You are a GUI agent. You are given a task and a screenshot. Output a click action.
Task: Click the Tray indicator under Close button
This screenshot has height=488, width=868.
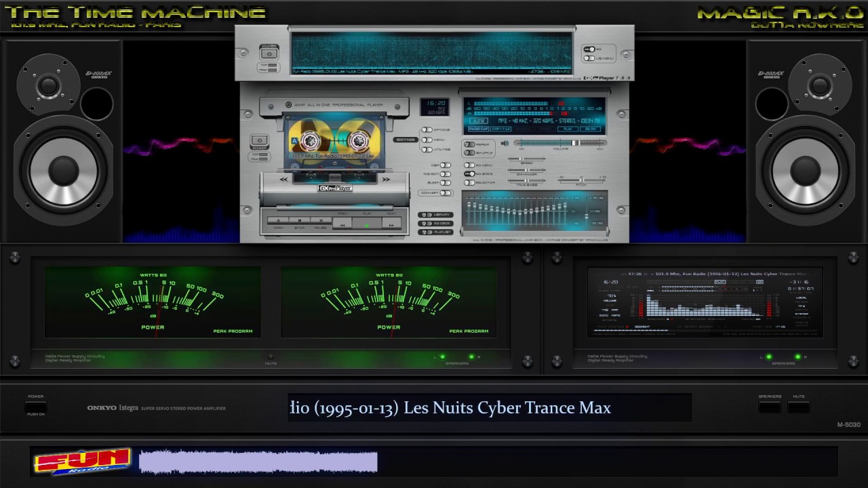click(272, 70)
